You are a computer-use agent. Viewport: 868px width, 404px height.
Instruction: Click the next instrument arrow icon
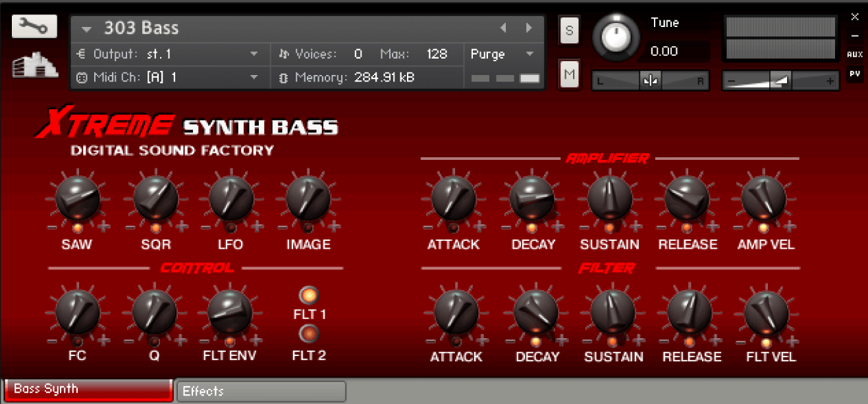tap(528, 28)
